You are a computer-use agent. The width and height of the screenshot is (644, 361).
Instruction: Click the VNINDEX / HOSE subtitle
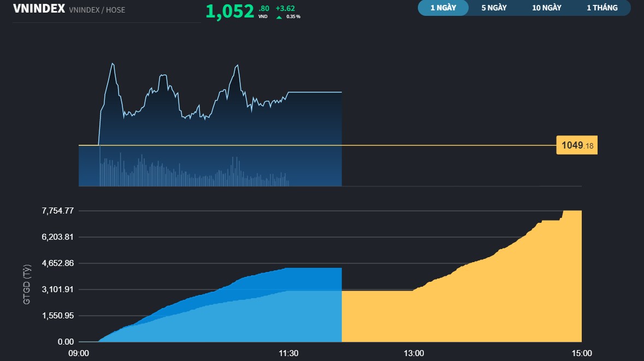tap(96, 9)
